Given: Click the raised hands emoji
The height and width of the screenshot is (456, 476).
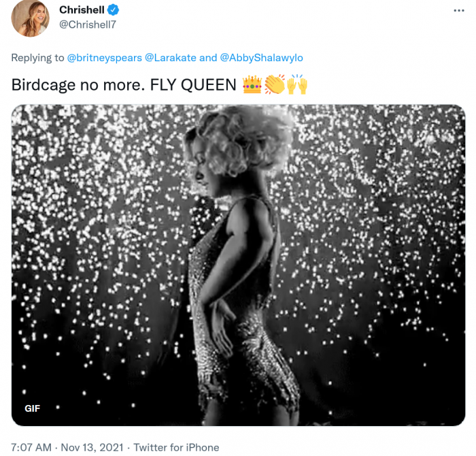Looking at the screenshot, I should (x=297, y=85).
